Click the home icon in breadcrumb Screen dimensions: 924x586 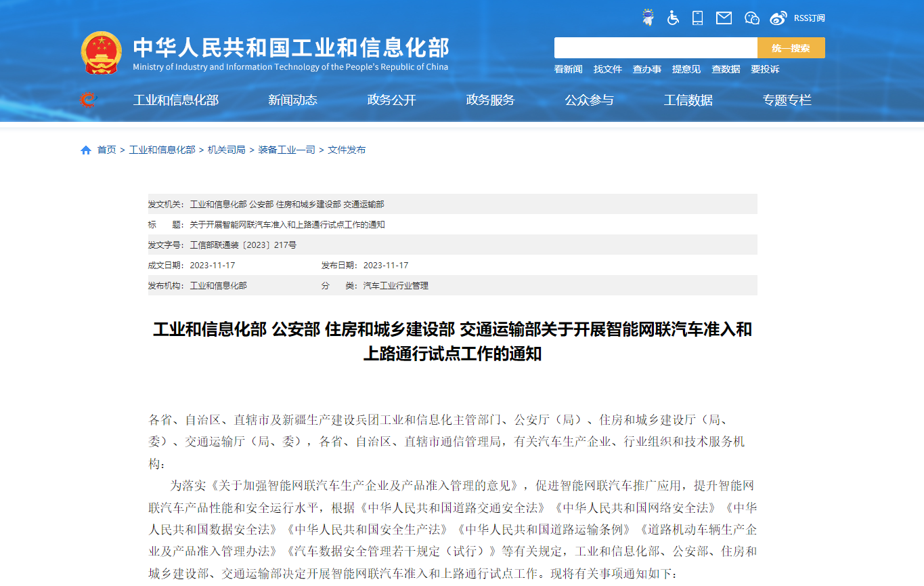(86, 150)
